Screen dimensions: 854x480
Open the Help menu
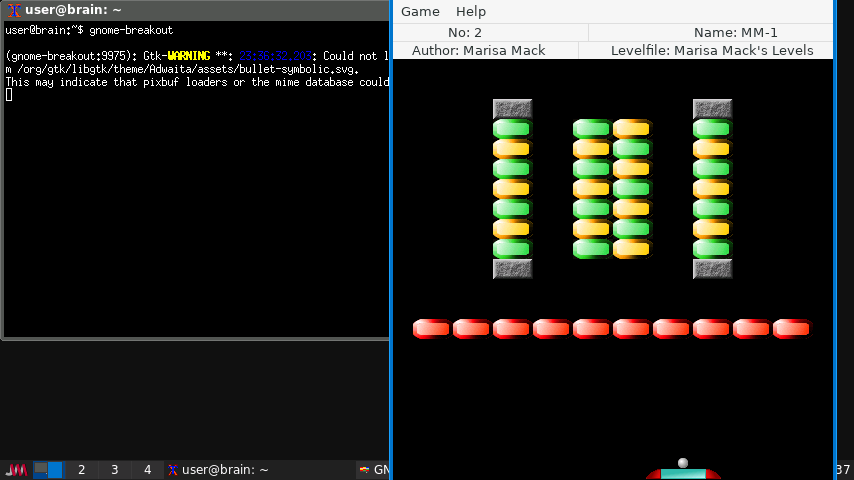point(471,11)
